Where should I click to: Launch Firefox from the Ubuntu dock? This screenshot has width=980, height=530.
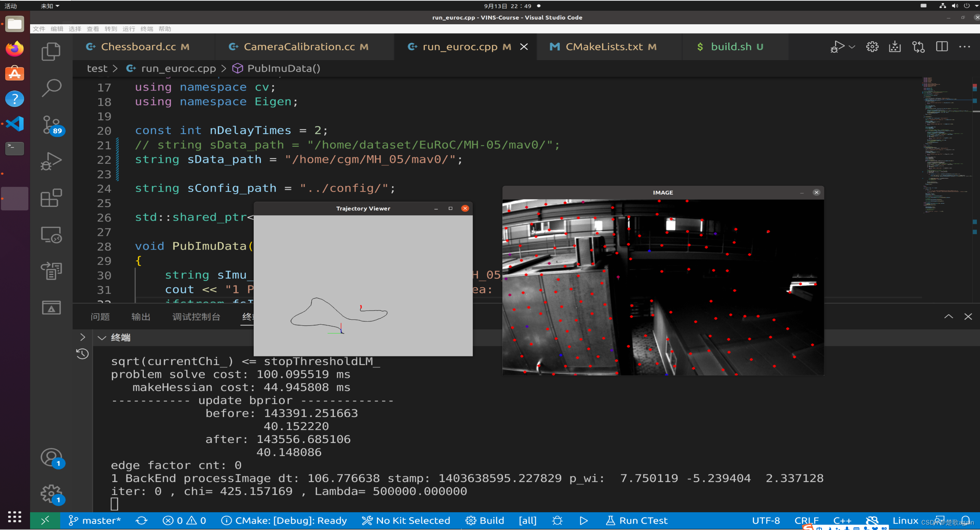point(15,49)
